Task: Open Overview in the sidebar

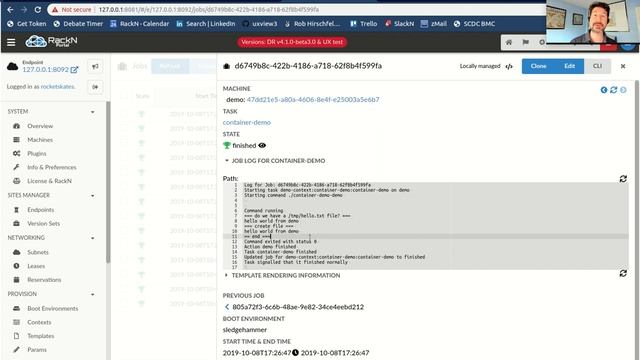Action: (40, 126)
